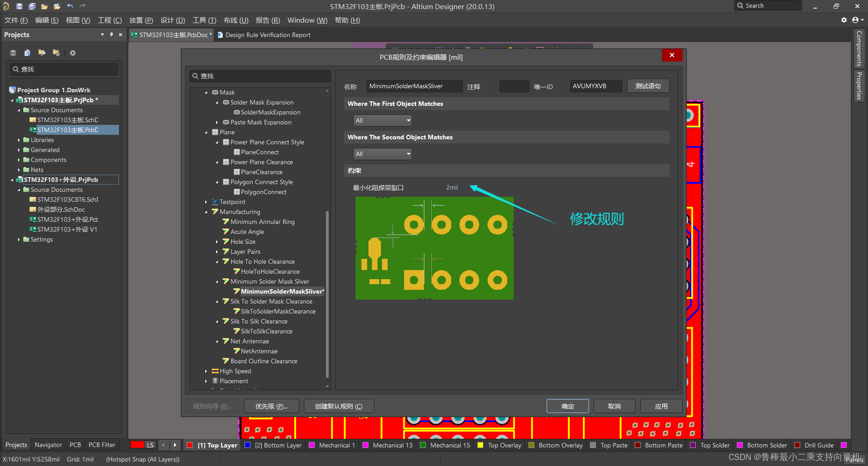Viewport: 868px width, 466px height.
Task: Expand the Libraries folder in Projects
Action: click(19, 140)
